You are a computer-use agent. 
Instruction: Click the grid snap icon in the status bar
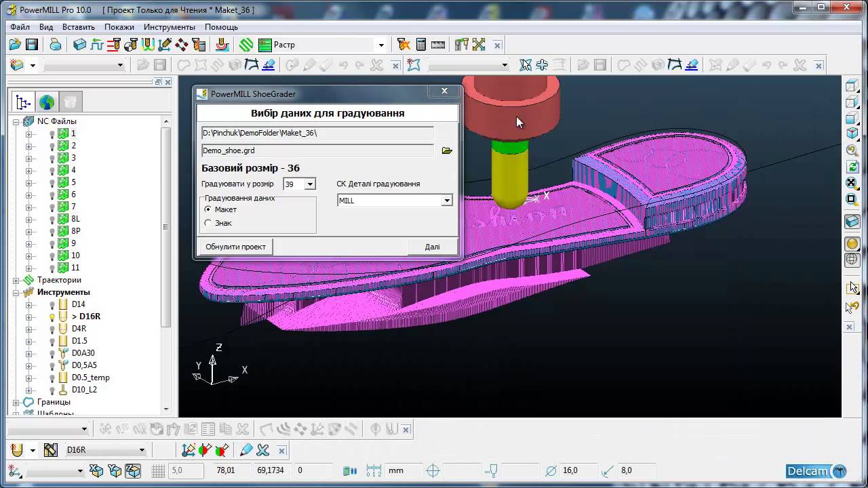click(x=158, y=470)
